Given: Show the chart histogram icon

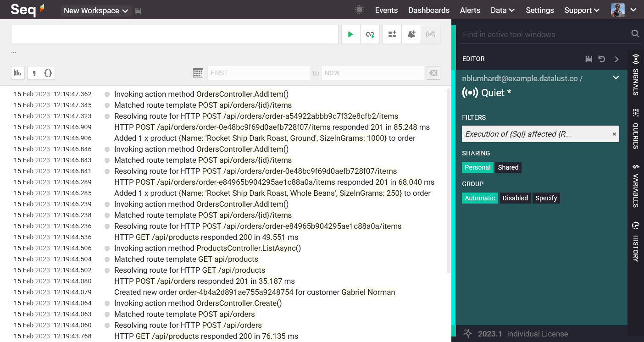Looking at the screenshot, I should point(18,72).
